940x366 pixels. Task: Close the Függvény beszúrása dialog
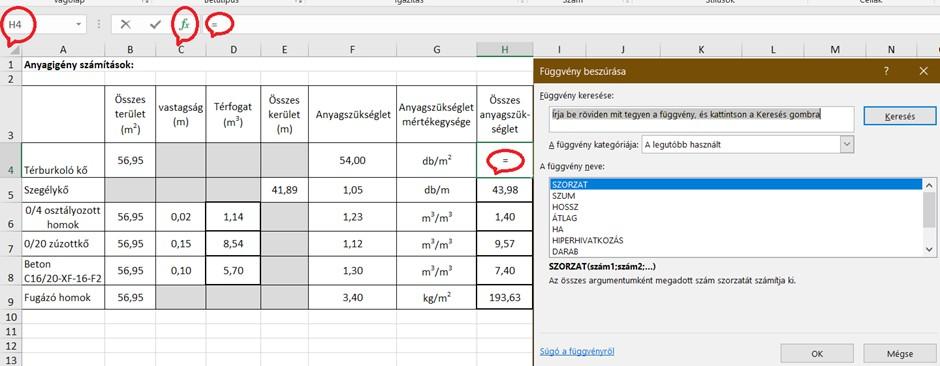[x=923, y=71]
